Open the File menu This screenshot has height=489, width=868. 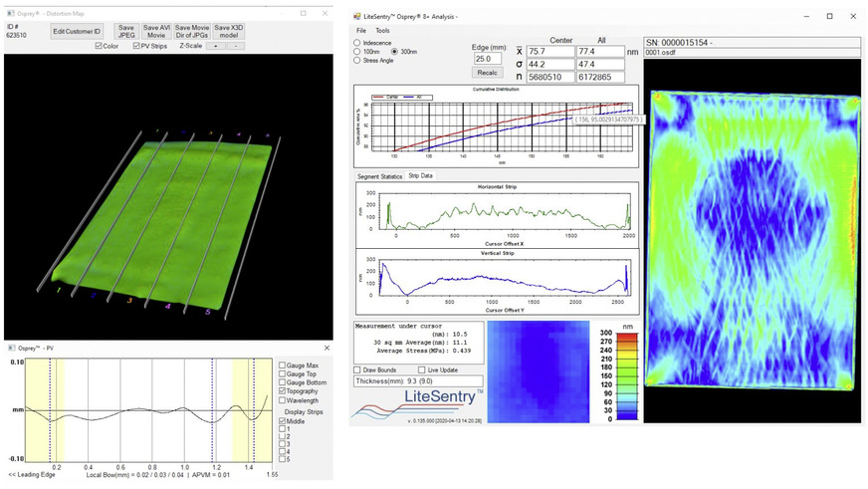click(x=361, y=31)
